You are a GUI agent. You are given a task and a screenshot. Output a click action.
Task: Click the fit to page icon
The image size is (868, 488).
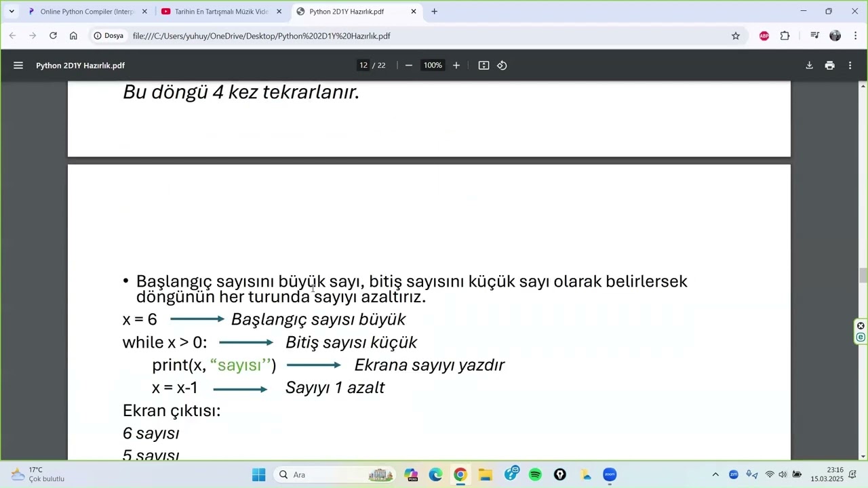[x=484, y=66]
